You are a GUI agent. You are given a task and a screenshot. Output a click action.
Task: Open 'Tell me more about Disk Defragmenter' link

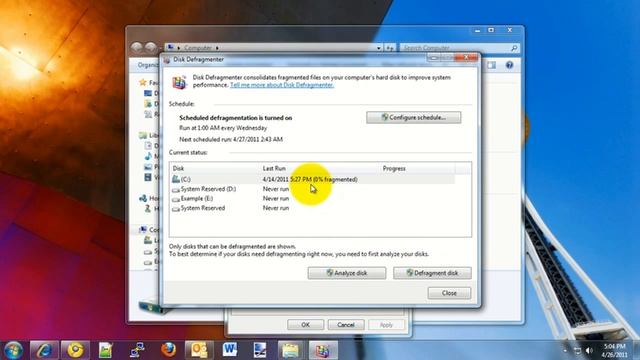coord(282,85)
